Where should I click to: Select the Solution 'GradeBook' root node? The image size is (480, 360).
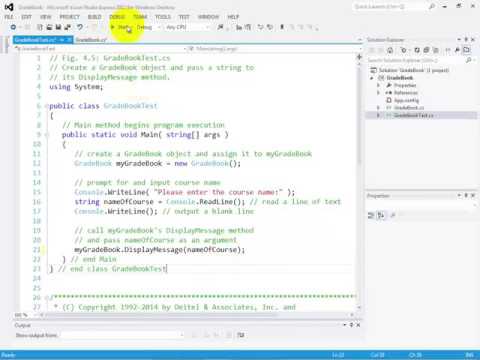414,70
